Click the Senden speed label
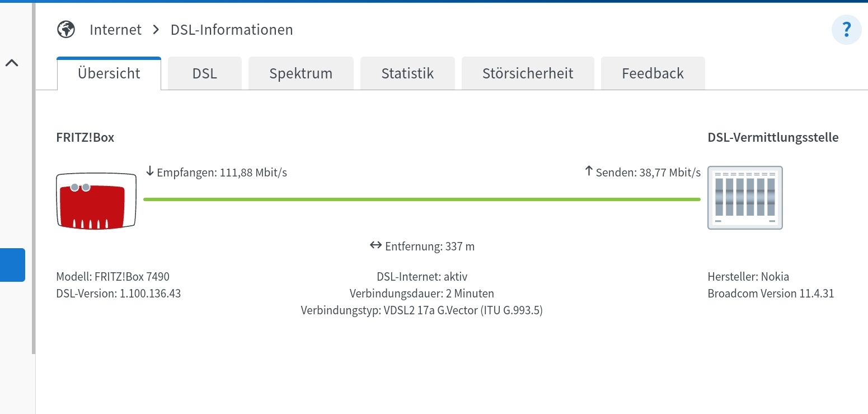Screen dimensions: 868x414 [649, 173]
